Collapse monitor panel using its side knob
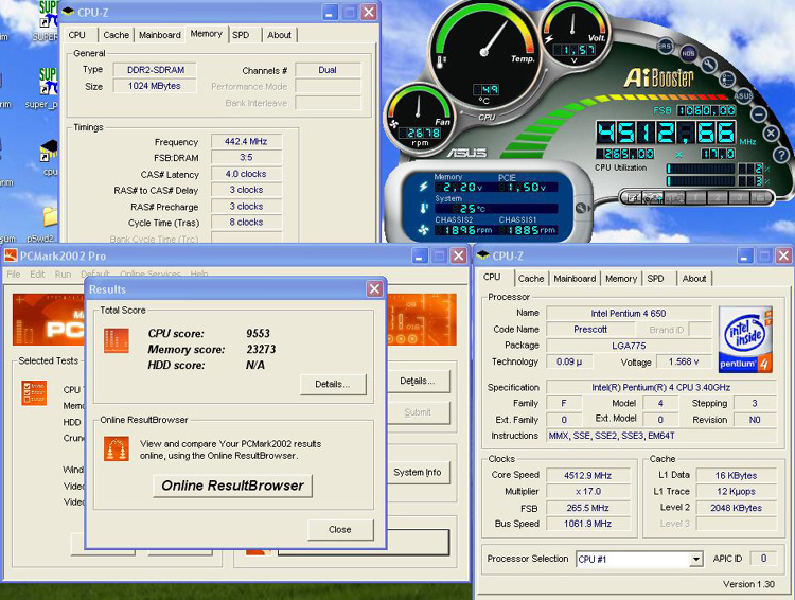The width and height of the screenshot is (795, 600). (581, 207)
